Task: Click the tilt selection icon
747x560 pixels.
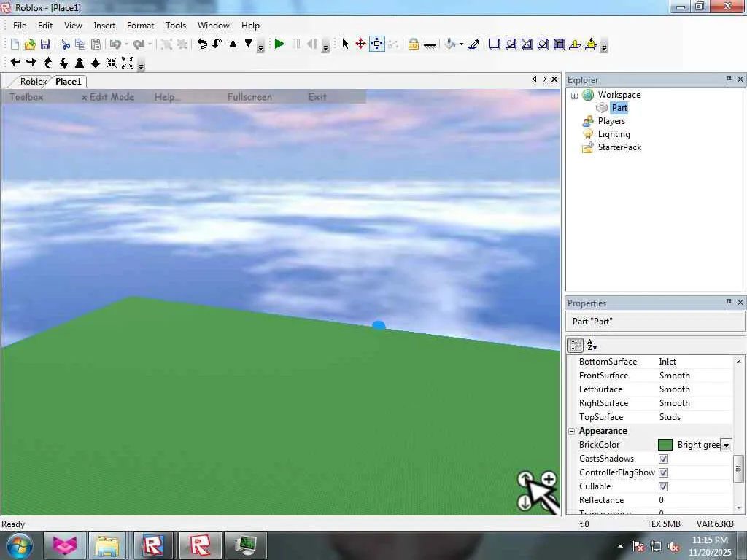Action: point(217,44)
